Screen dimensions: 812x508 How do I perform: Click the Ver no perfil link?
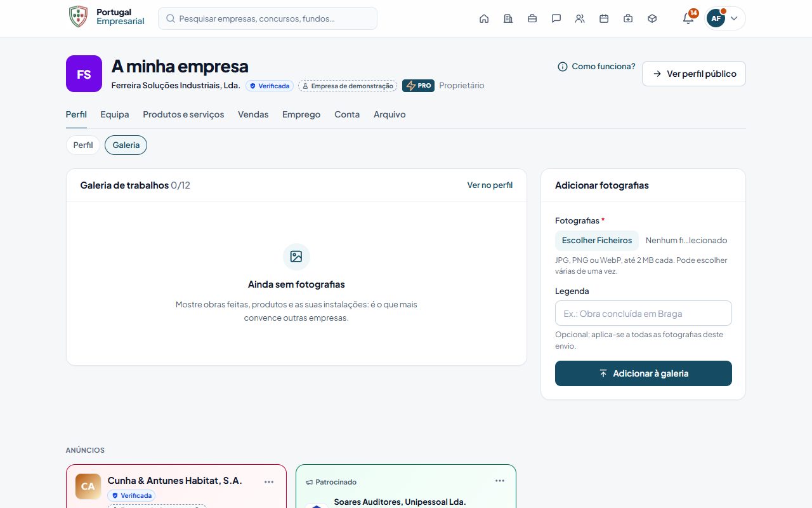[x=490, y=185]
